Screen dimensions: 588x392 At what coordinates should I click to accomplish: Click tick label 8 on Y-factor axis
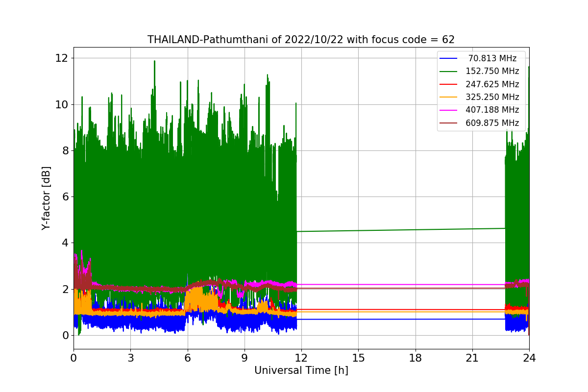65,150
